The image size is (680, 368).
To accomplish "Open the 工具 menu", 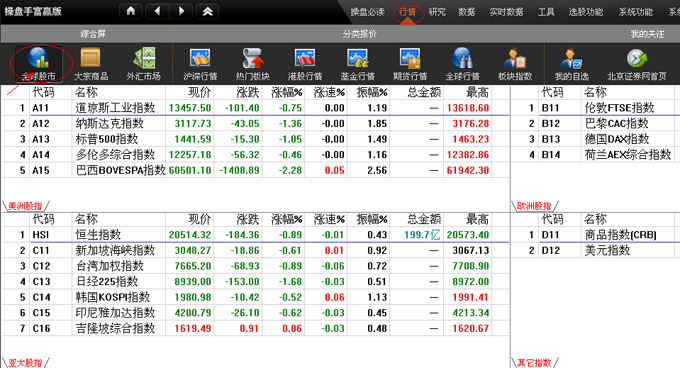I will [546, 12].
